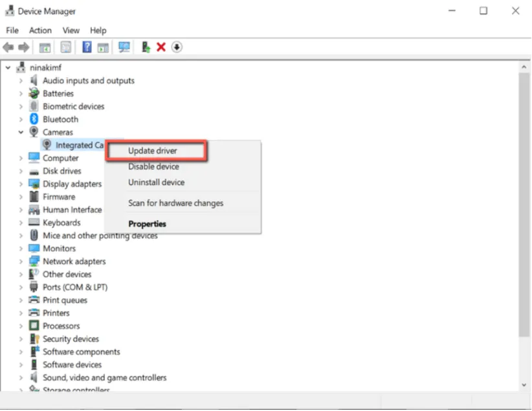Select Disable device in the context menu
Image resolution: width=532 pixels, height=411 pixels.
pyautogui.click(x=153, y=166)
